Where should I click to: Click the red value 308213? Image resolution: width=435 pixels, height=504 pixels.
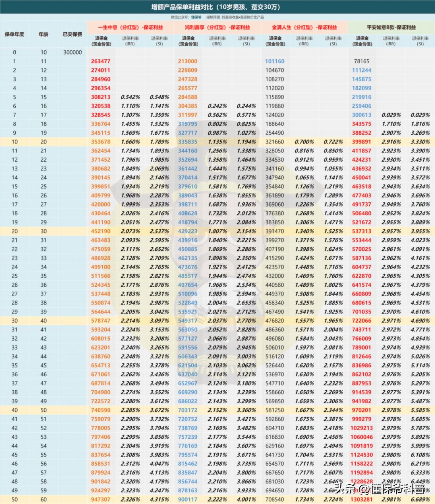coord(101,97)
